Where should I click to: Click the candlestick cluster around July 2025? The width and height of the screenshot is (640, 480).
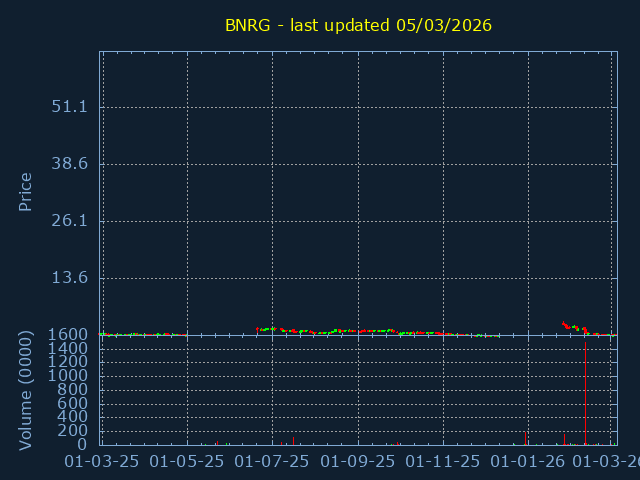coord(272,329)
